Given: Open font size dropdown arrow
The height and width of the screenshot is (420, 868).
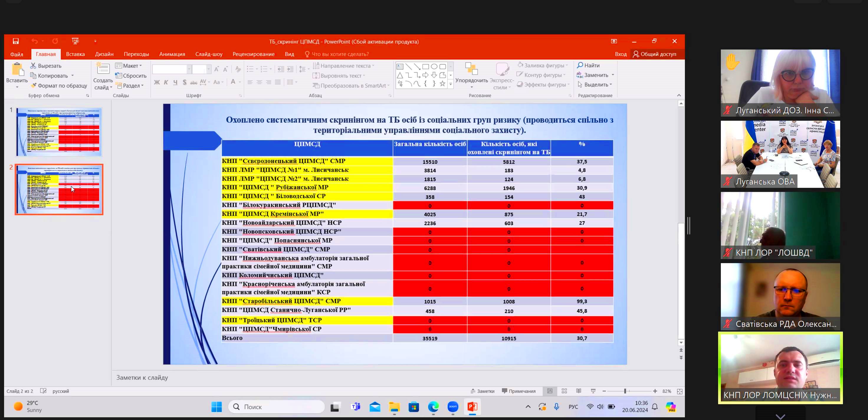Looking at the screenshot, I should pos(209,69).
